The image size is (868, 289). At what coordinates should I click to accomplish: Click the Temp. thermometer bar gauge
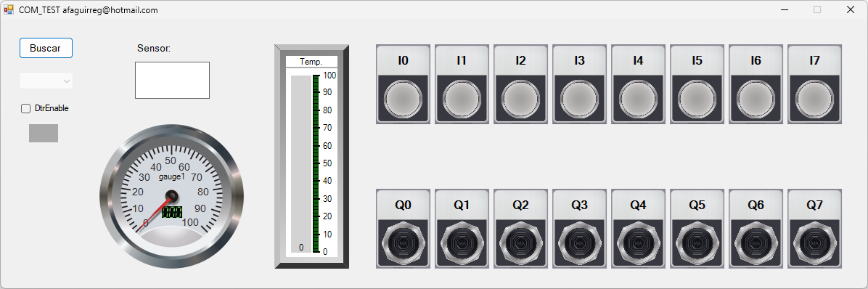click(x=311, y=157)
